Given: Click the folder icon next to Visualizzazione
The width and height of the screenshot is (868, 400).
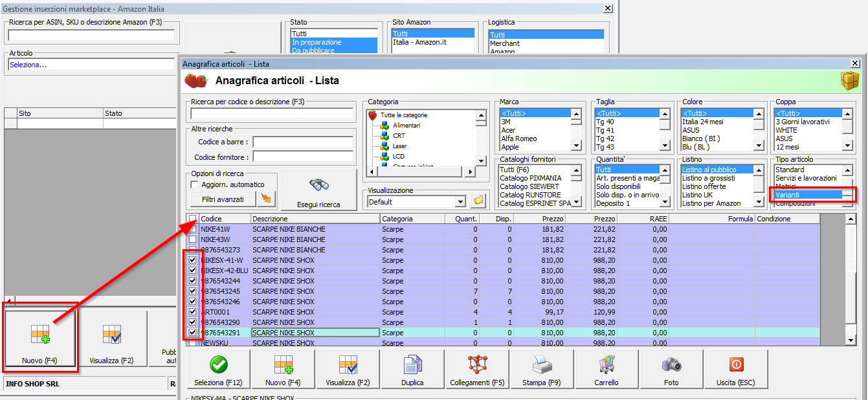Looking at the screenshot, I should tap(479, 201).
